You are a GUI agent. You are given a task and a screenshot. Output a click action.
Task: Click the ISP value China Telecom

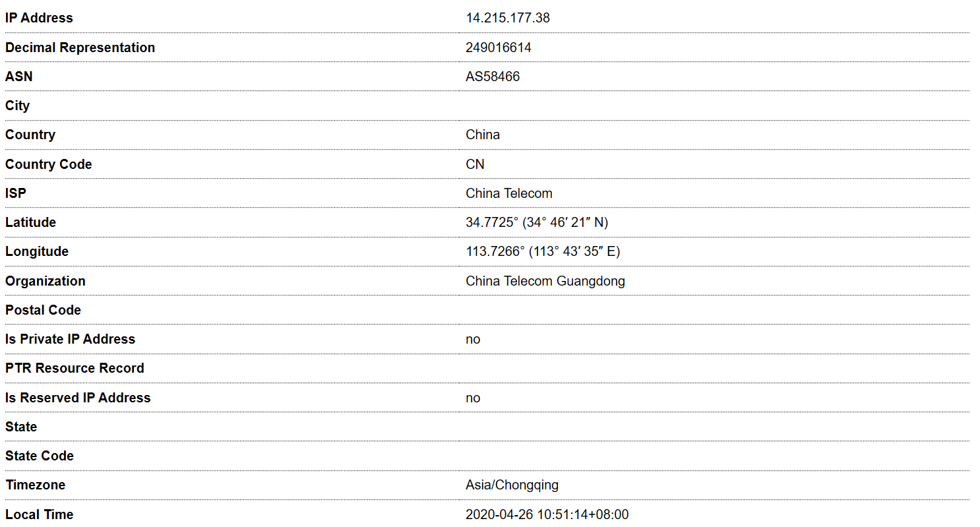[508, 193]
